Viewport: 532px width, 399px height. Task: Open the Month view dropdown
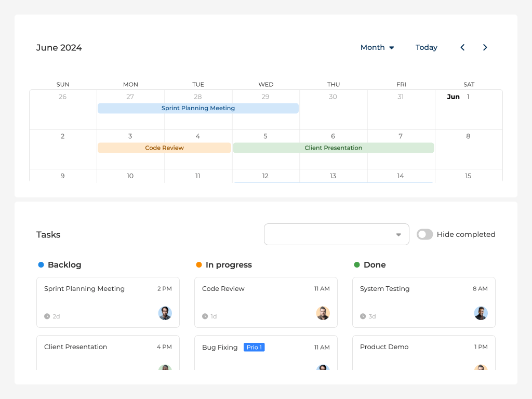pyautogui.click(x=377, y=47)
